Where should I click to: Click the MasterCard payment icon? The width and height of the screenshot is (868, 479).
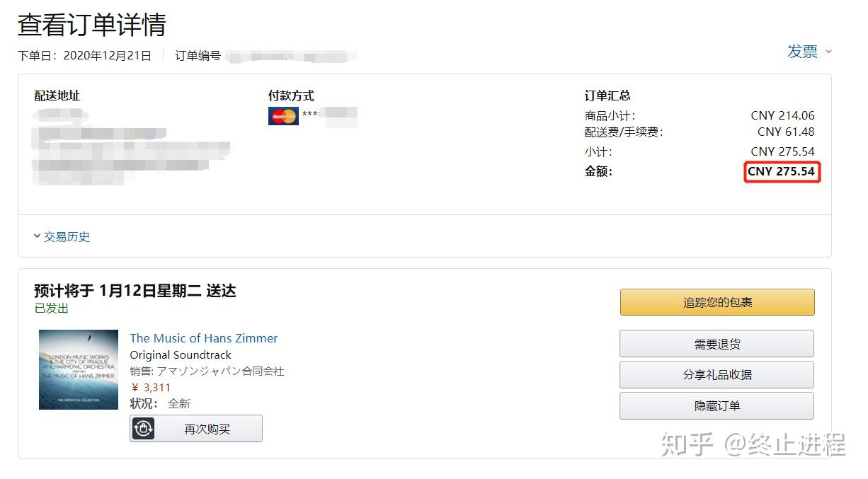pos(283,115)
